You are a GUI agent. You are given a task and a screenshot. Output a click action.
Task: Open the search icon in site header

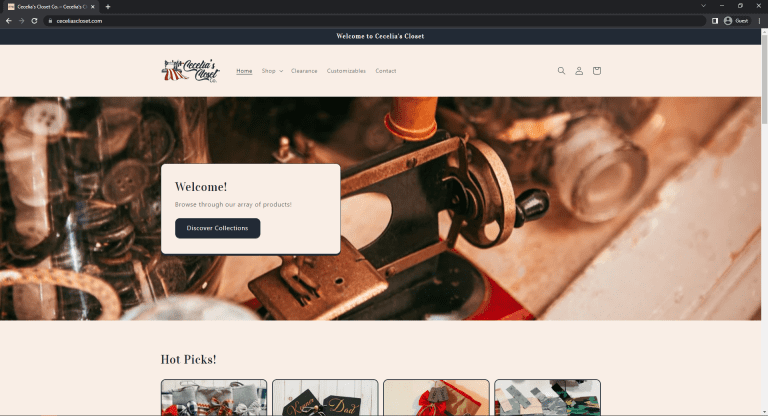click(561, 71)
